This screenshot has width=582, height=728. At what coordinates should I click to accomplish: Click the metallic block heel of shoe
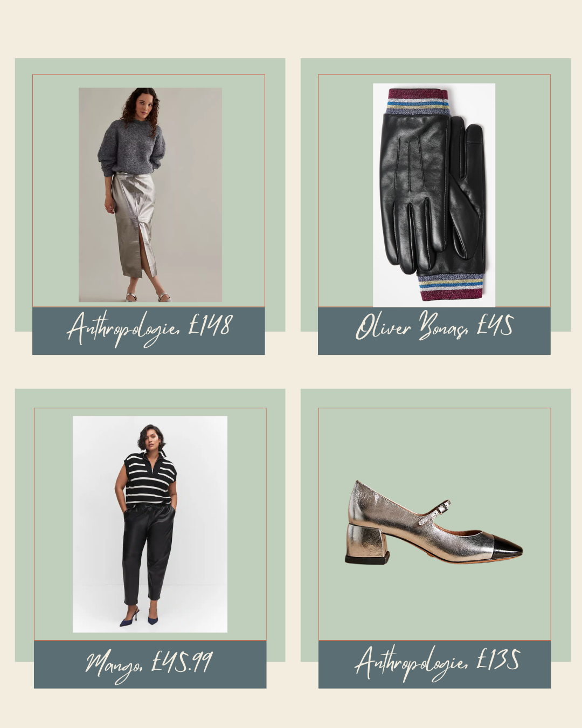point(368,544)
